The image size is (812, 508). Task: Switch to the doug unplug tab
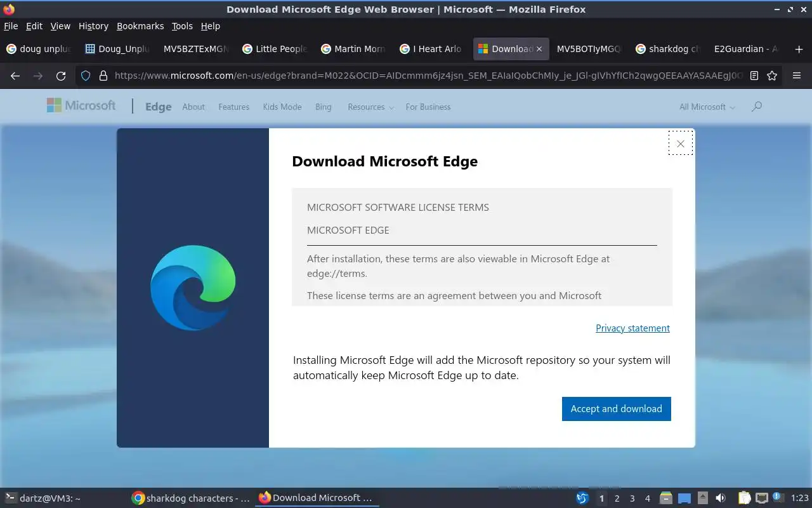39,49
